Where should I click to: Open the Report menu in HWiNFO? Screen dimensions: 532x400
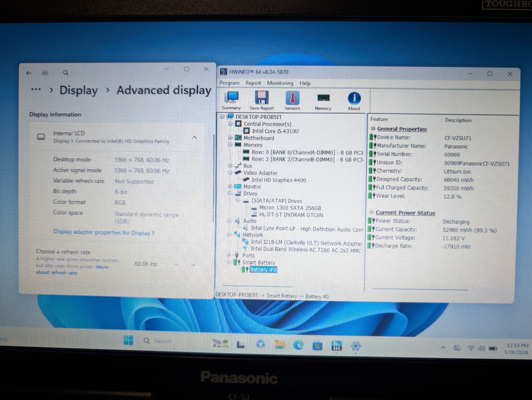tap(253, 83)
